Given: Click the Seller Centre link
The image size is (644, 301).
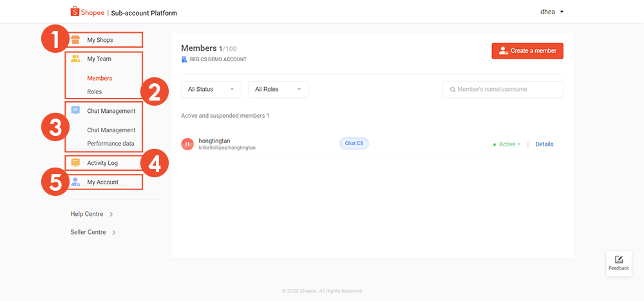Looking at the screenshot, I should (88, 232).
